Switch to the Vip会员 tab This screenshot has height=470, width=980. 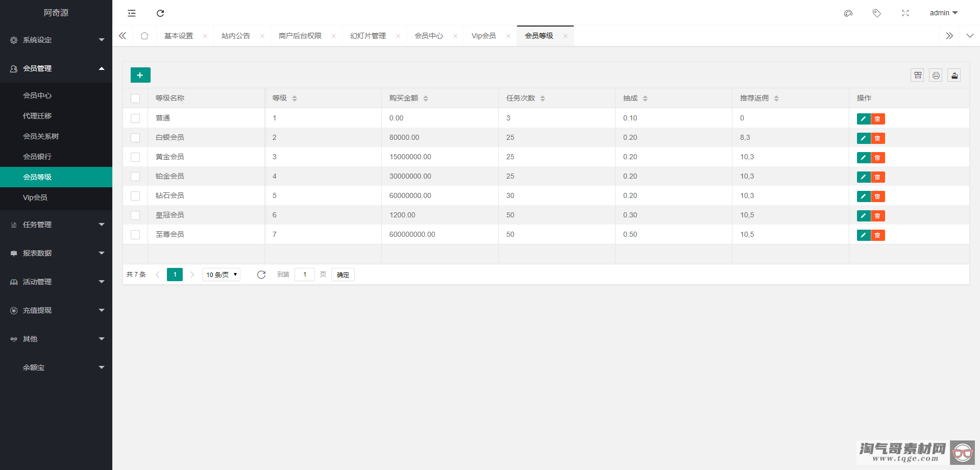[x=484, y=36]
